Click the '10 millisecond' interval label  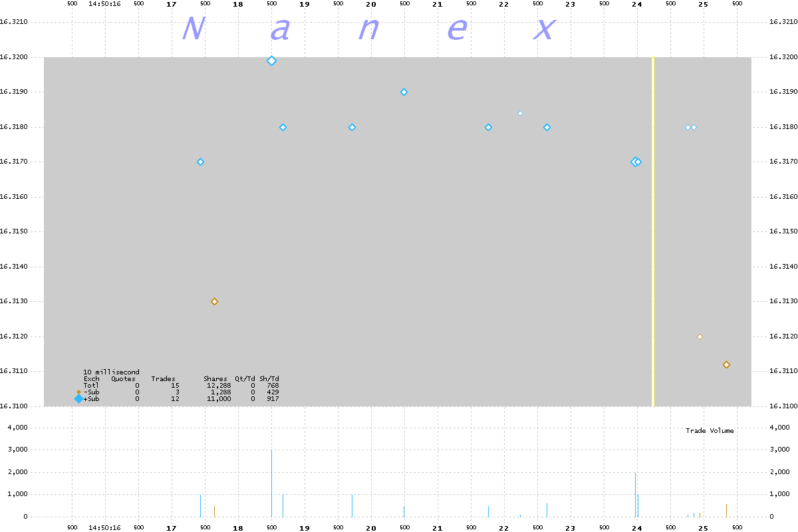tap(111, 372)
